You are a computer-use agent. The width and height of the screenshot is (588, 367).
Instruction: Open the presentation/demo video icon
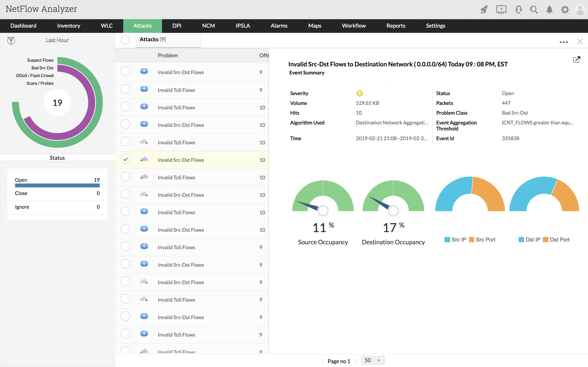(501, 9)
